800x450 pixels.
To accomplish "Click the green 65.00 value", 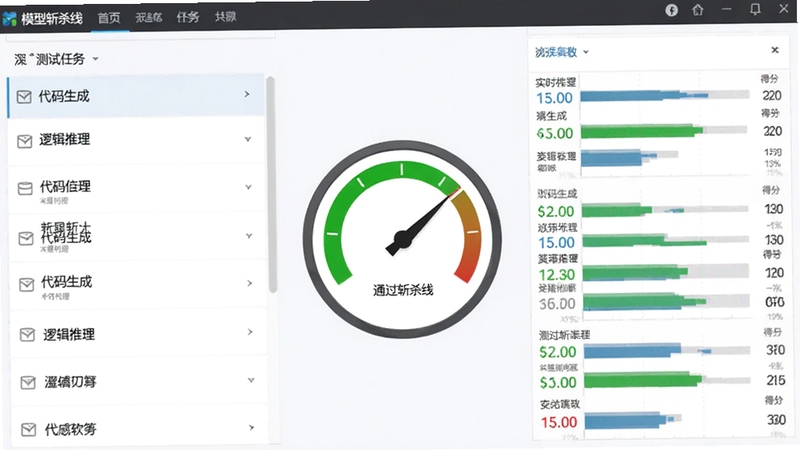I will coord(555,134).
